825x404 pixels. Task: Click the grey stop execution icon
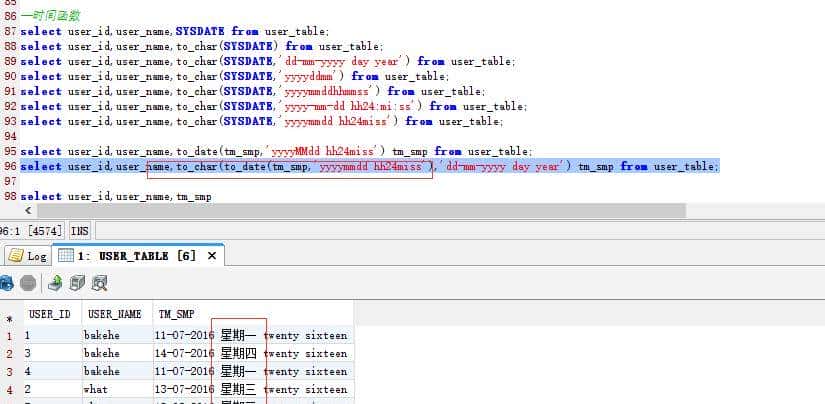click(28, 284)
